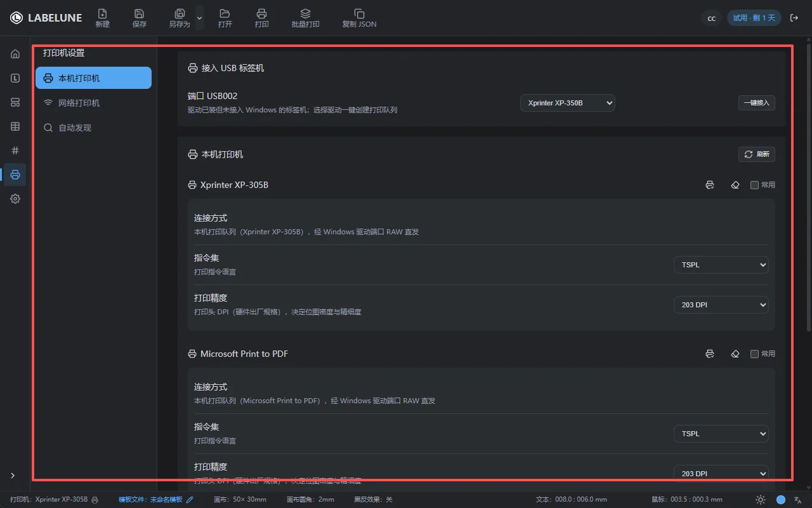The image size is (812, 508).
Task: Open the Xprinter XP-350B driver dropdown
Action: (568, 102)
